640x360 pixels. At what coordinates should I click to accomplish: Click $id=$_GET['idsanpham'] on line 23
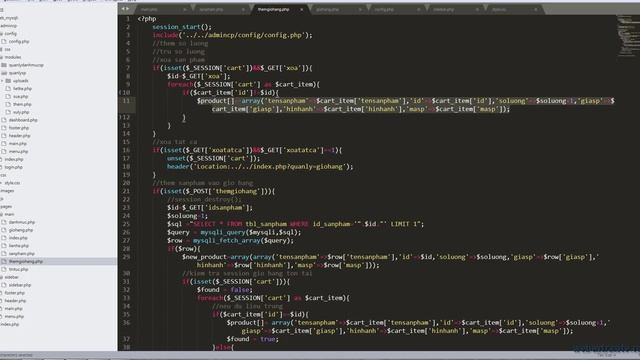[x=210, y=208]
